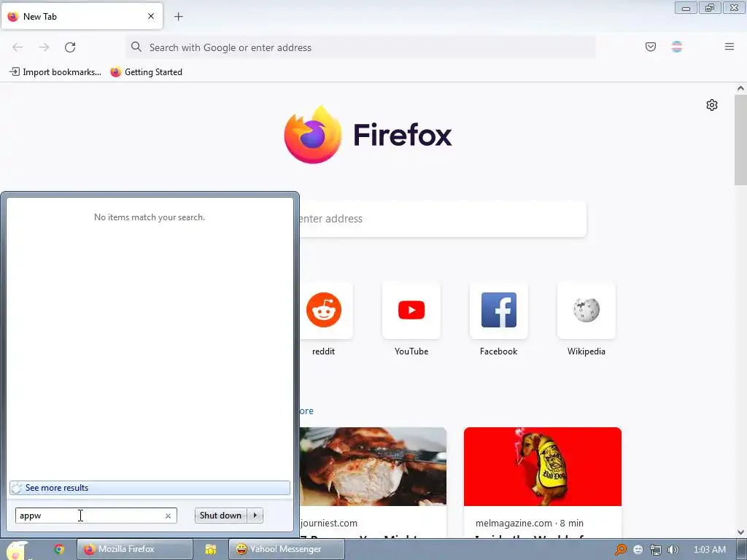Personalize new tab with gear icon
747x560 pixels.
click(712, 105)
